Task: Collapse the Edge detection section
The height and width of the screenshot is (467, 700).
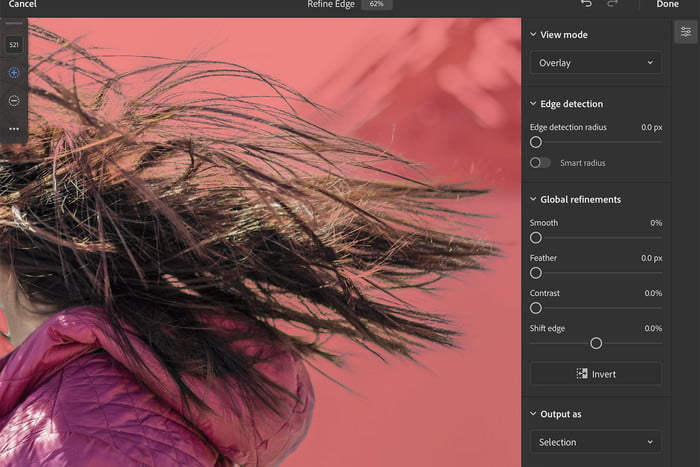Action: (533, 104)
